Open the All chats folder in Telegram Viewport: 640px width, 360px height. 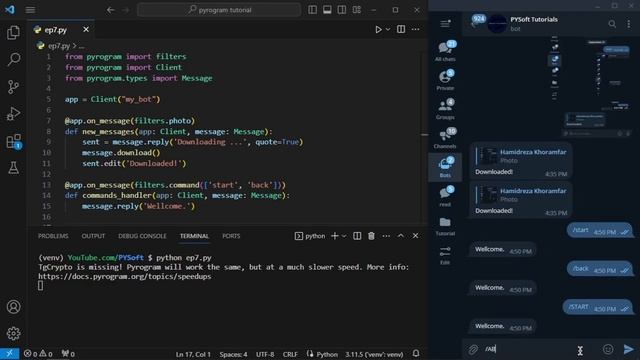point(445,51)
